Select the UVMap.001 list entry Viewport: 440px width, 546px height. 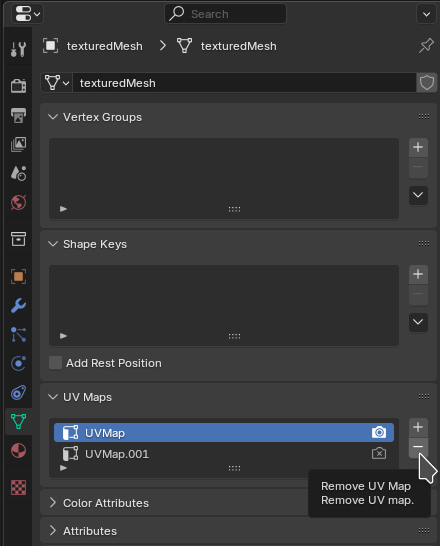point(224,454)
